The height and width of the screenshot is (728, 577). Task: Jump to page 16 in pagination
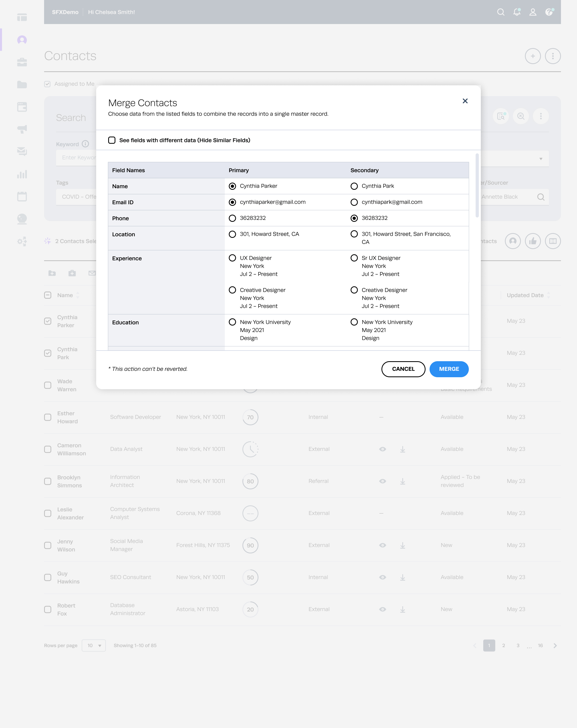(x=540, y=645)
